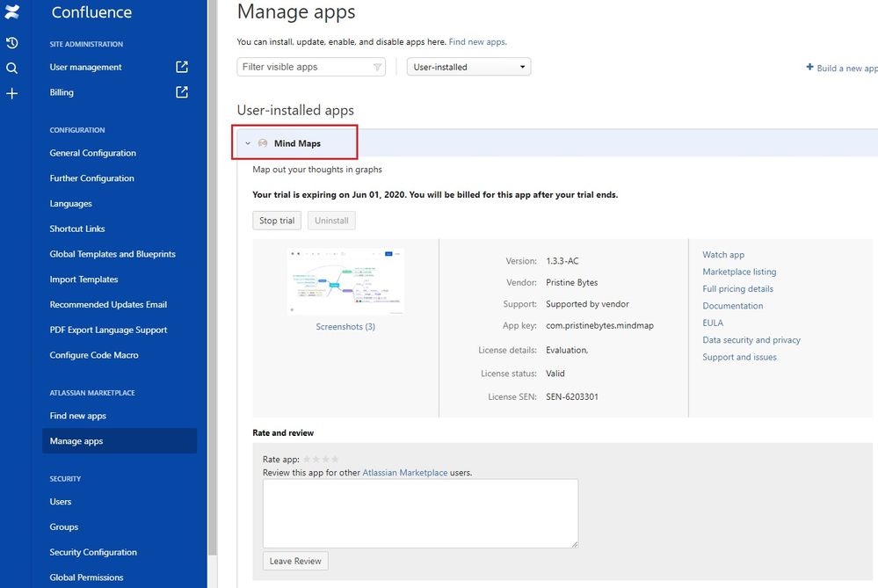Click the Build a new app link
878x588 pixels.
click(847, 69)
